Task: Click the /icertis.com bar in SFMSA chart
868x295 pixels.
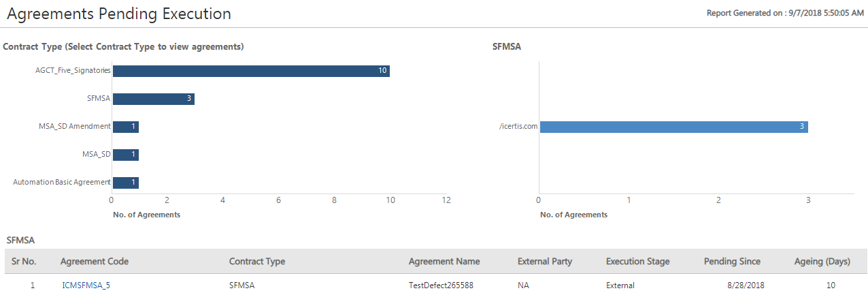Action: tap(673, 127)
